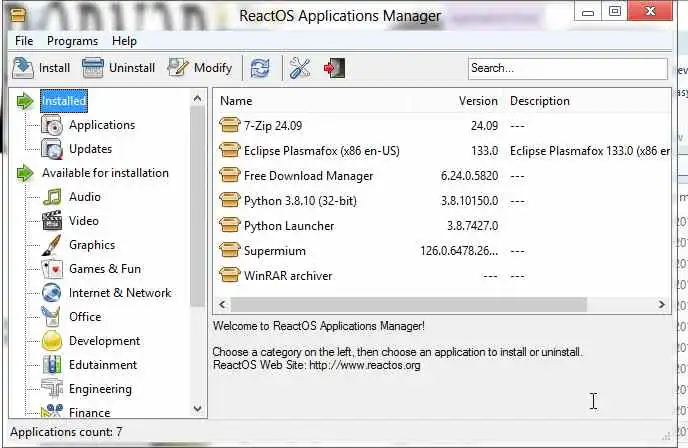Select the Supermium name
This screenshot has height=448, width=688.
[x=275, y=251]
